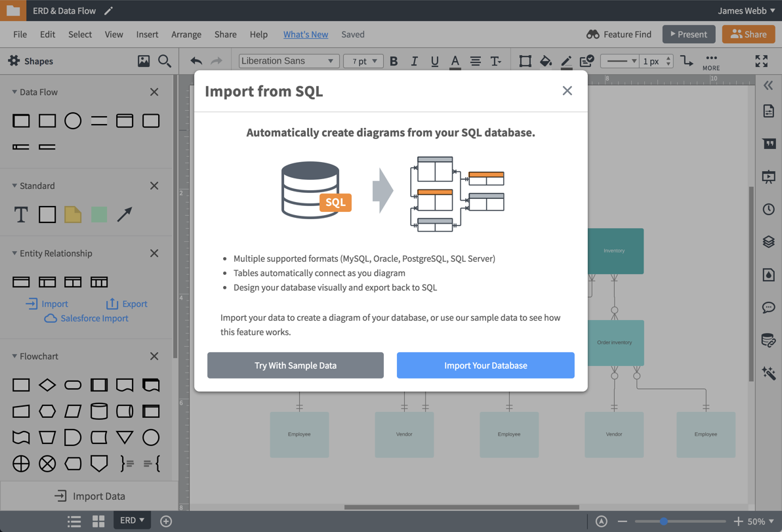
Task: Click Try With Sample Data button
Action: click(x=295, y=365)
